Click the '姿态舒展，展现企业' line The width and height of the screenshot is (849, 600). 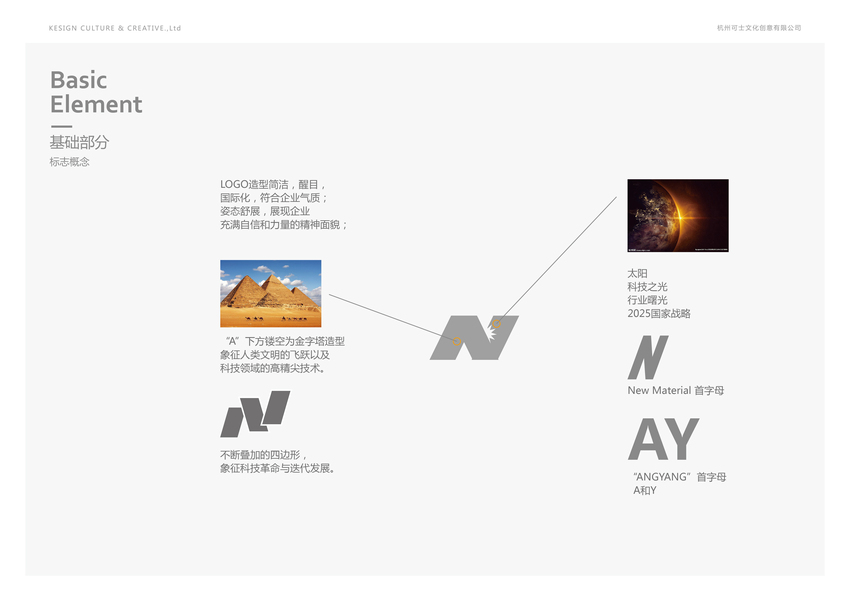pos(265,211)
